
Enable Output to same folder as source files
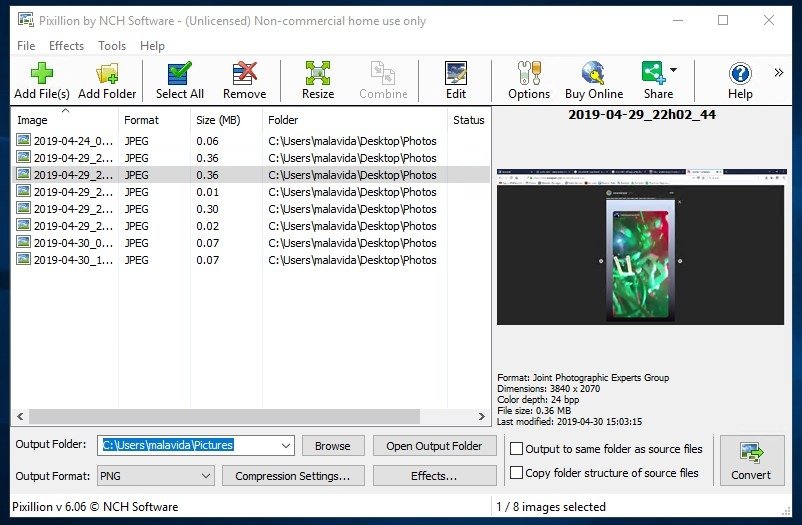pyautogui.click(x=517, y=449)
